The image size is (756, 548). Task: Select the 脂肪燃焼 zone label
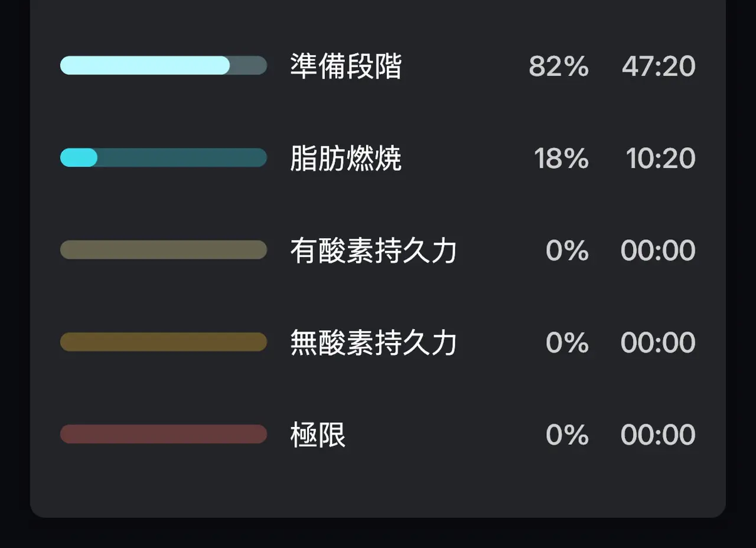point(346,158)
